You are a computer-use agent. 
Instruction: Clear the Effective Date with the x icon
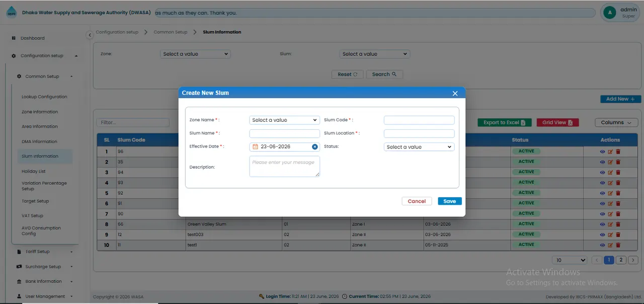[315, 147]
